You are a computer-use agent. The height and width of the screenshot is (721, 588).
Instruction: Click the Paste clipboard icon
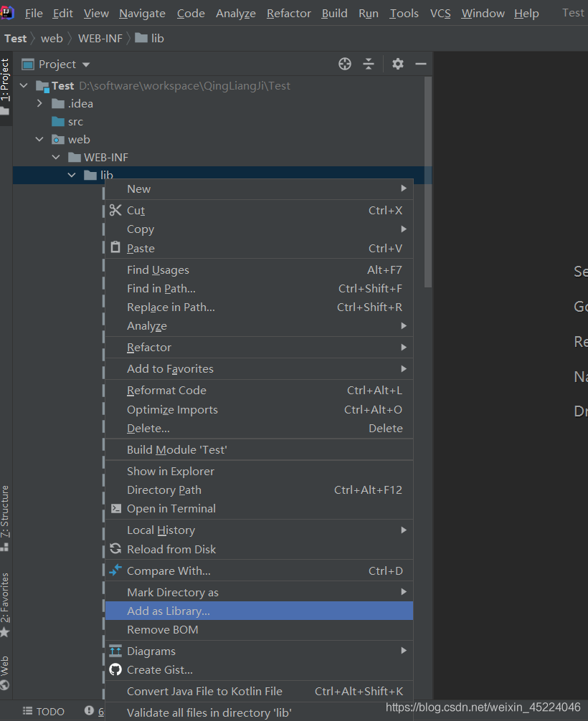(116, 247)
